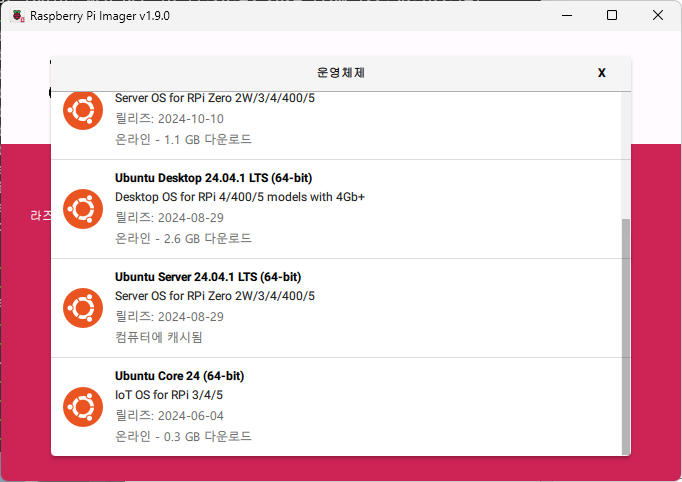Image resolution: width=682 pixels, height=482 pixels.
Task: Click '온라인 - 0.3 GB 다운로드' text
Action: 183,436
